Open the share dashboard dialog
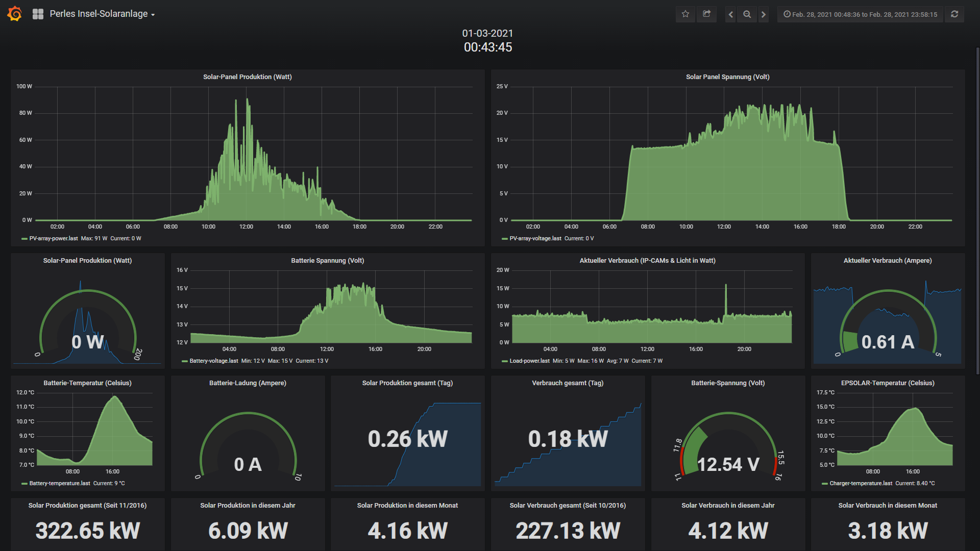Viewport: 980px width, 551px height. (x=707, y=14)
